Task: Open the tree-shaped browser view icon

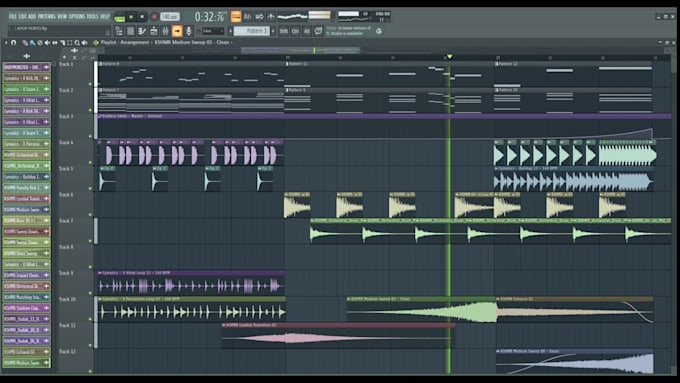Action: tap(119, 31)
